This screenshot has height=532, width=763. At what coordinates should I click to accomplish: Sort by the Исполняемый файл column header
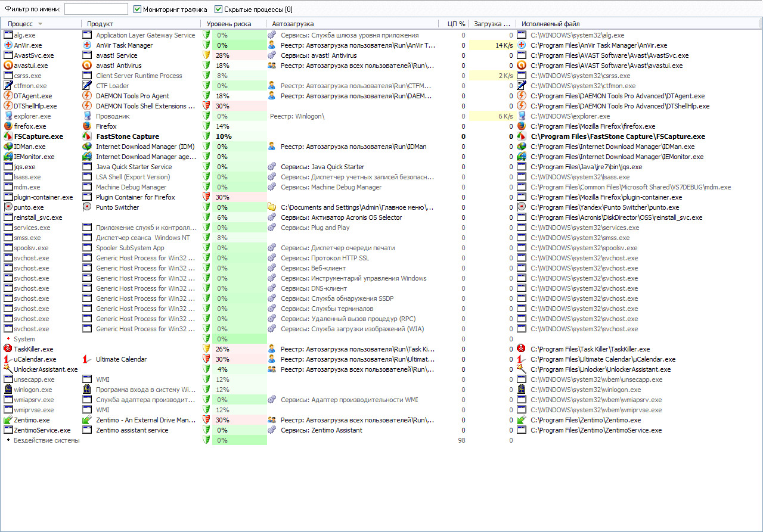click(x=638, y=24)
